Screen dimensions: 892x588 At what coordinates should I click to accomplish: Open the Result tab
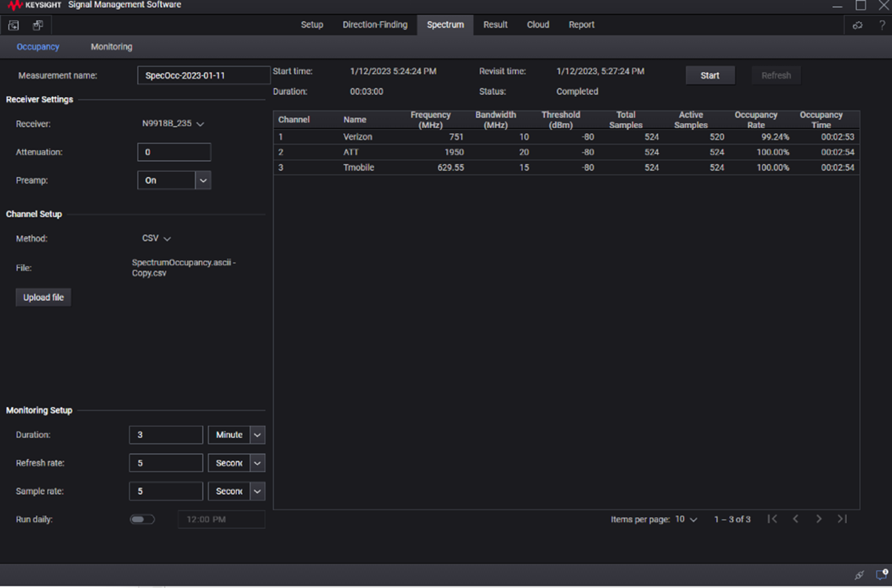click(x=495, y=25)
